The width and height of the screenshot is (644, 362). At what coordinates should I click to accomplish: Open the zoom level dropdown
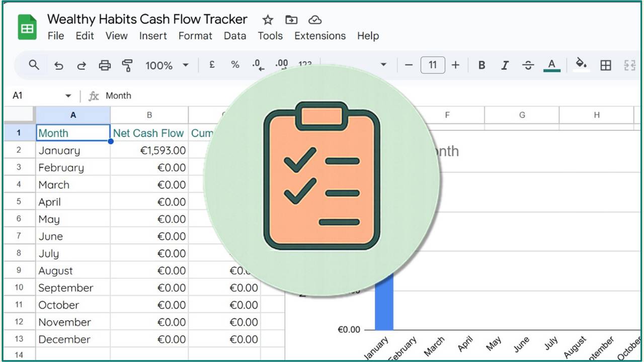tap(167, 65)
